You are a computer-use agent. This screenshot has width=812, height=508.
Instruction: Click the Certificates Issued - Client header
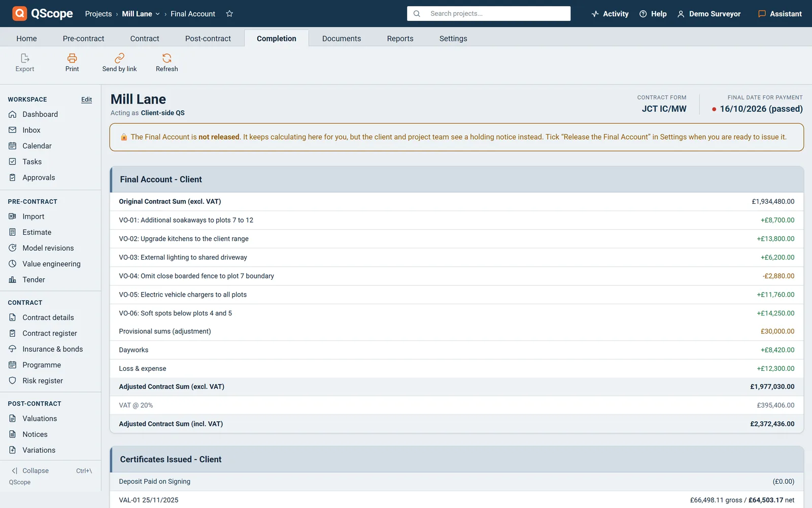[x=457, y=459]
